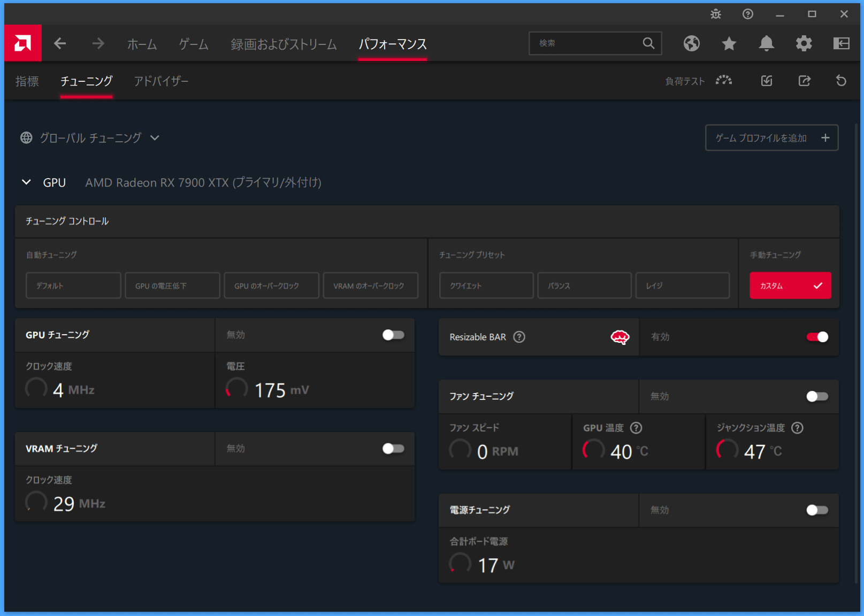
Task: Click ゲーム プロファイルを追加 button
Action: point(771,138)
